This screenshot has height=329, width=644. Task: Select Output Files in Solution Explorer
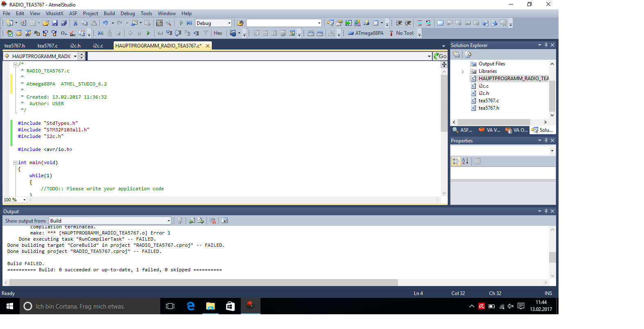pyautogui.click(x=492, y=64)
